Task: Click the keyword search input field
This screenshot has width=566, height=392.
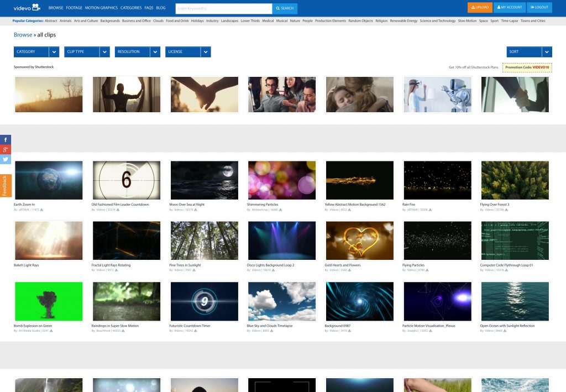Action: pyautogui.click(x=224, y=8)
